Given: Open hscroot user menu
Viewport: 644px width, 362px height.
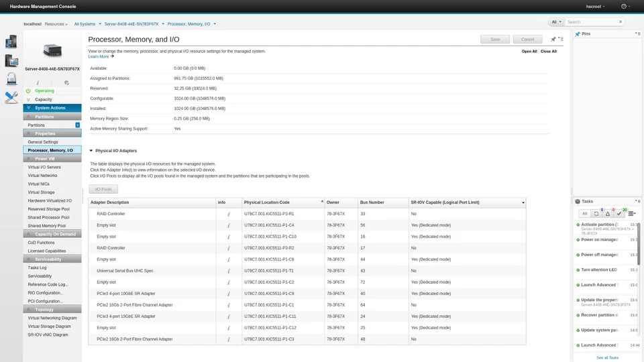Looking at the screenshot, I should pyautogui.click(x=595, y=6).
